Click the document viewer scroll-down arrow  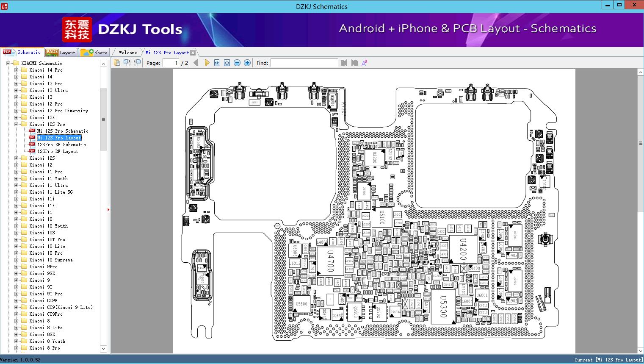(641, 350)
